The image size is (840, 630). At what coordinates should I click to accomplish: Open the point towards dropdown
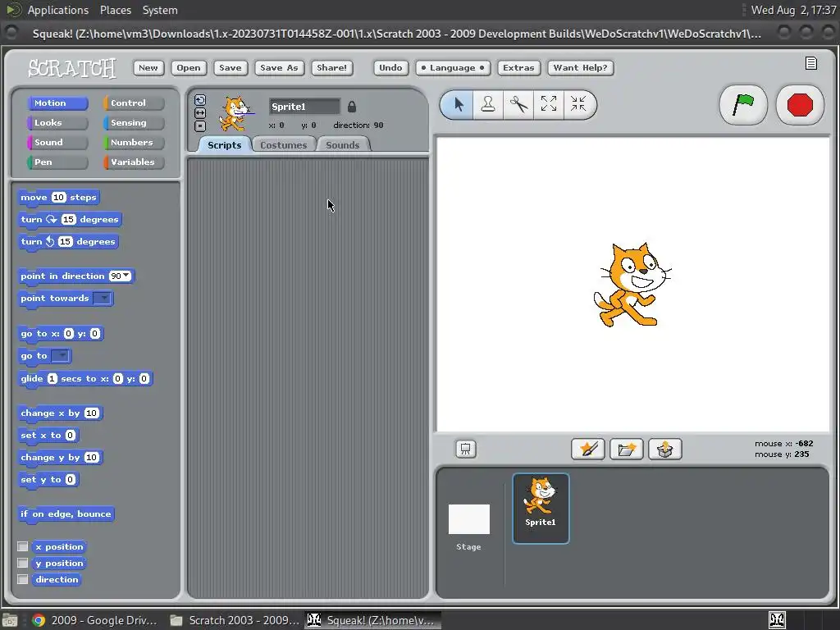pyautogui.click(x=102, y=299)
